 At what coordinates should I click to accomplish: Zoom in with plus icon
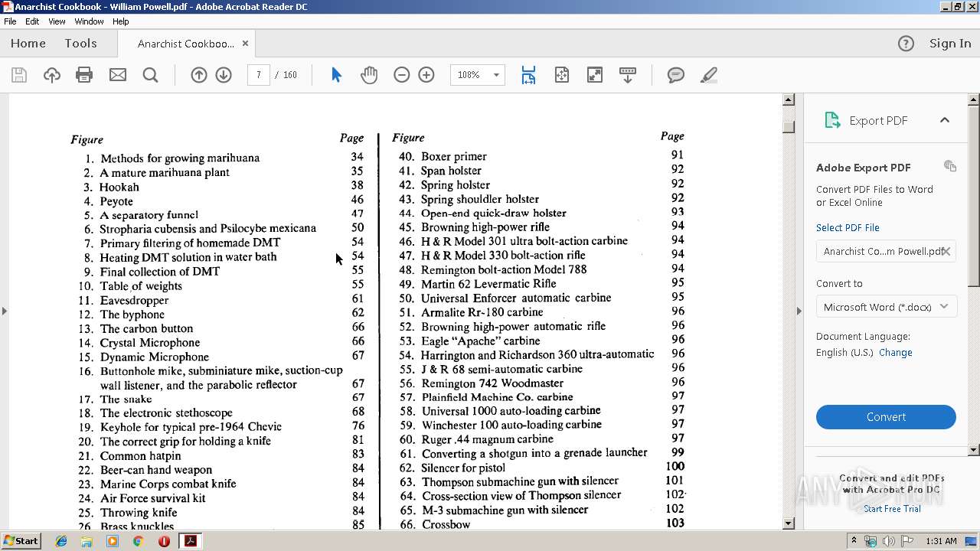coord(426,75)
